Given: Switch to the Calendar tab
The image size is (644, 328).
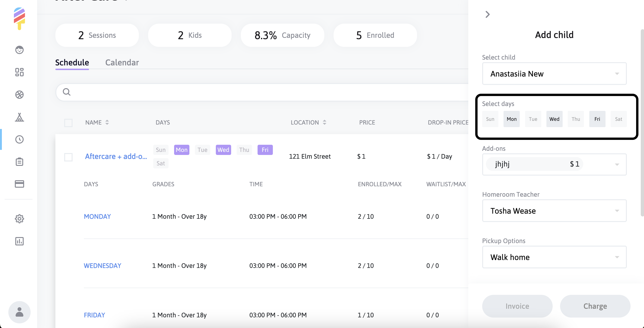Looking at the screenshot, I should coord(122,63).
